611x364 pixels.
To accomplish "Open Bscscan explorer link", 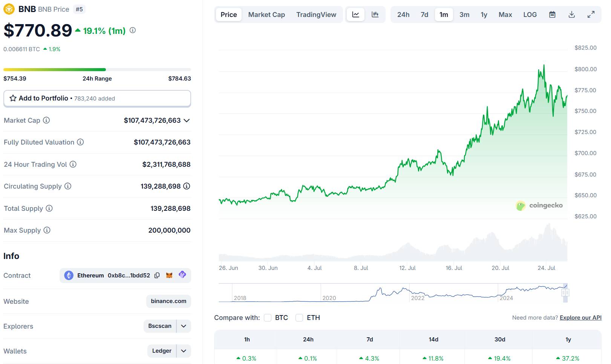I will pos(160,326).
